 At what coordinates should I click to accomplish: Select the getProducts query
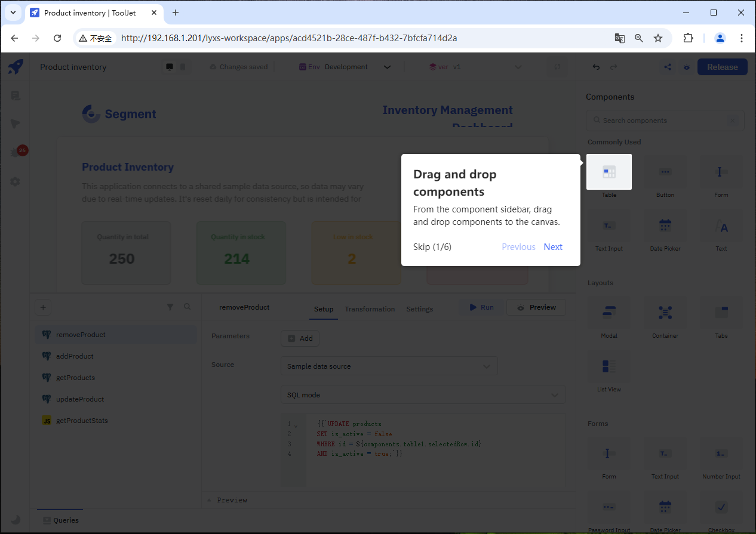pyautogui.click(x=115, y=378)
